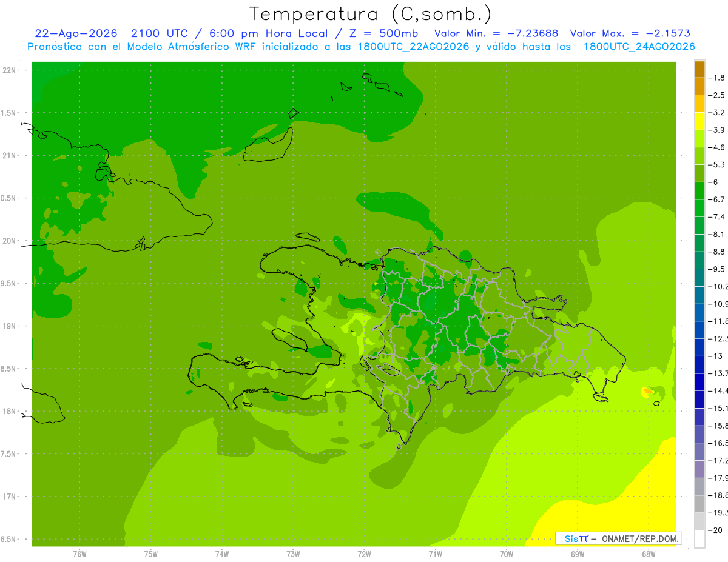The height and width of the screenshot is (562, 728).
Task: Click the 73W longitude axis label
Action: (293, 554)
